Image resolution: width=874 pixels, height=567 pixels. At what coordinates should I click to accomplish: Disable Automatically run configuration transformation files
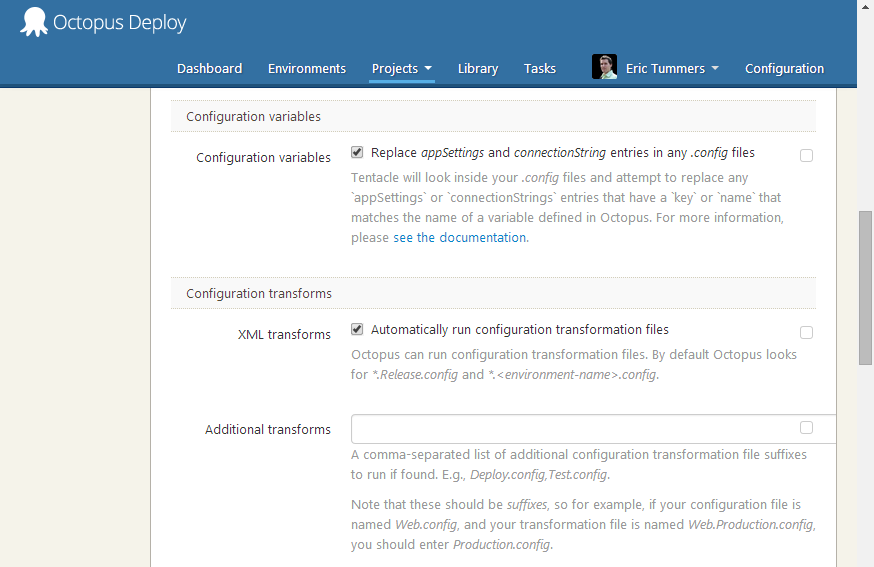pyautogui.click(x=357, y=329)
